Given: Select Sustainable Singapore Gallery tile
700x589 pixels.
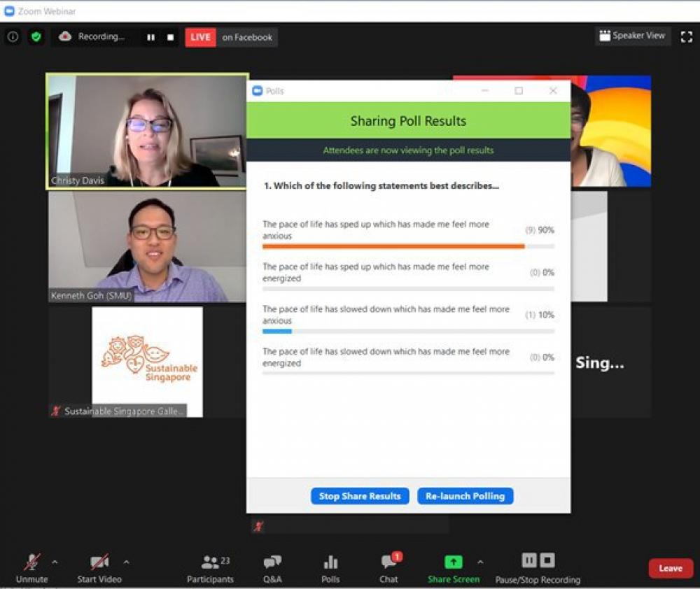Looking at the screenshot, I should (147, 362).
